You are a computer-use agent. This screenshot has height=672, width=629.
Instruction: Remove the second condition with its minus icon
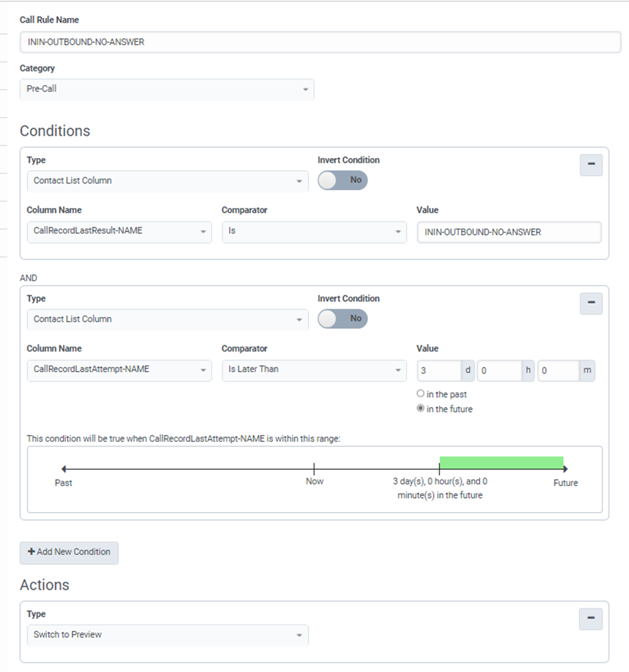(591, 303)
